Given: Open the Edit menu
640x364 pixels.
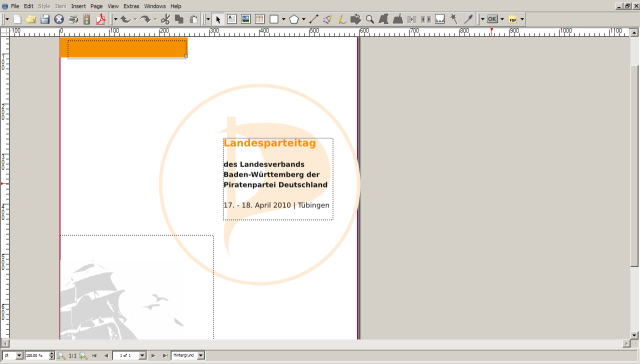Looking at the screenshot, I should [x=29, y=6].
